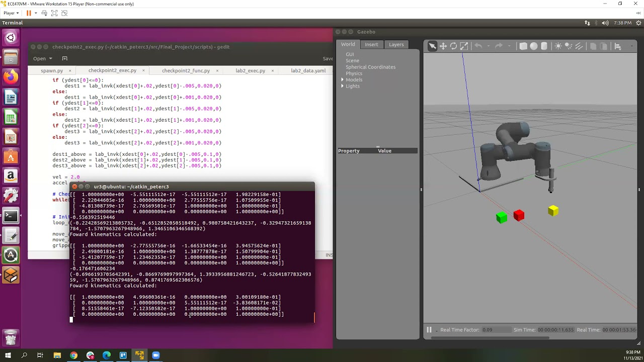Viewport: 644px width, 362px height.
Task: Open Amazon from the Ubuntu launcher
Action: (11, 176)
